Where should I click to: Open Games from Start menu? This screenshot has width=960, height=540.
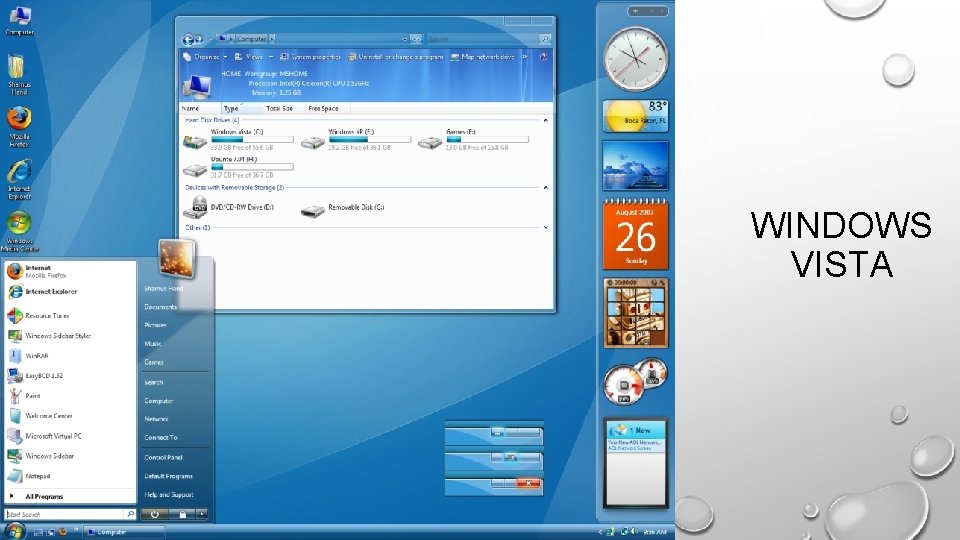point(154,362)
